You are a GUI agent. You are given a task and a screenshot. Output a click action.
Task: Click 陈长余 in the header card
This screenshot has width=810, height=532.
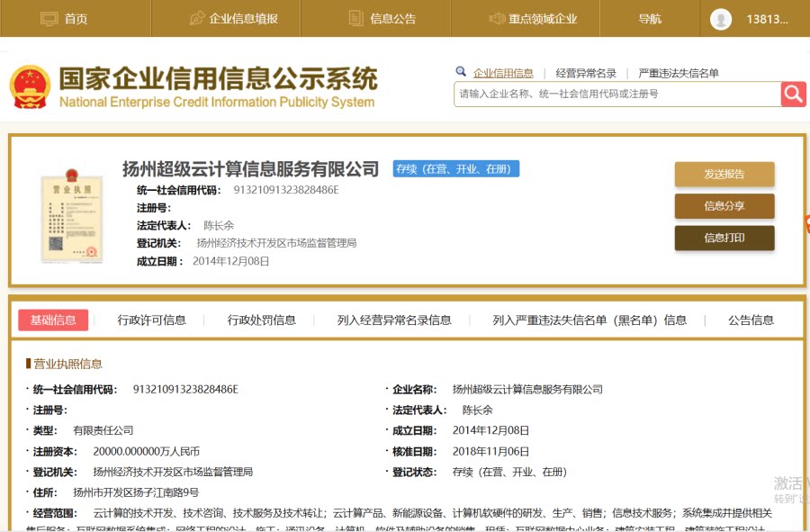(x=219, y=226)
